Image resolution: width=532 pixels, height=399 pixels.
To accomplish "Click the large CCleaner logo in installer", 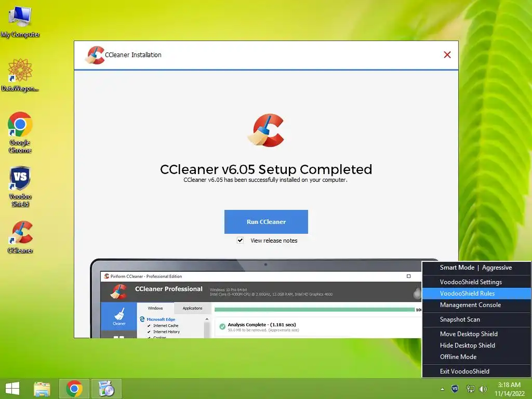I will click(265, 130).
